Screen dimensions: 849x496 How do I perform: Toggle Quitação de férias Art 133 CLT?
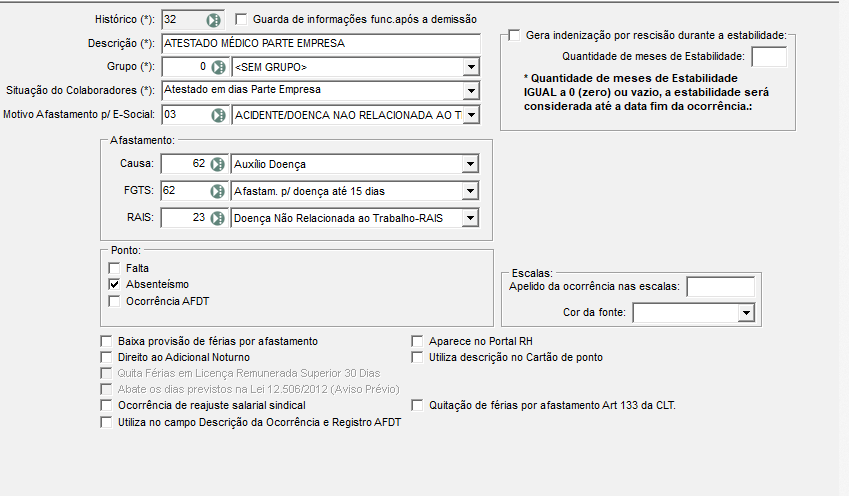pos(417,405)
